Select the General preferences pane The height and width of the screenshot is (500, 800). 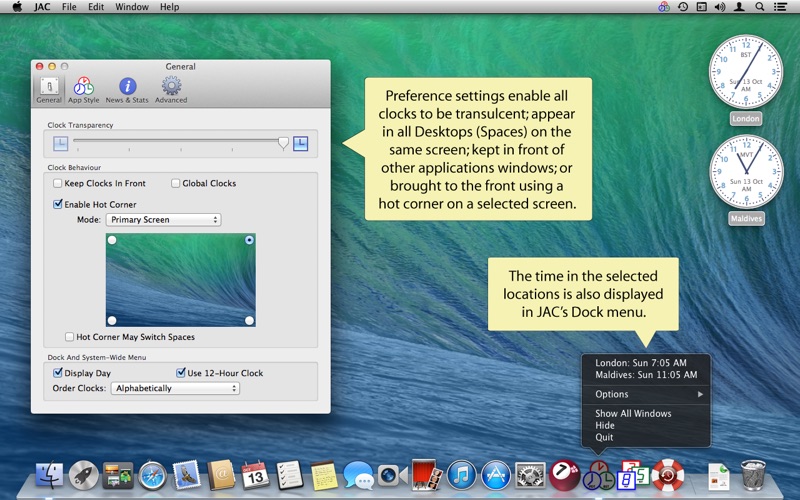(49, 90)
